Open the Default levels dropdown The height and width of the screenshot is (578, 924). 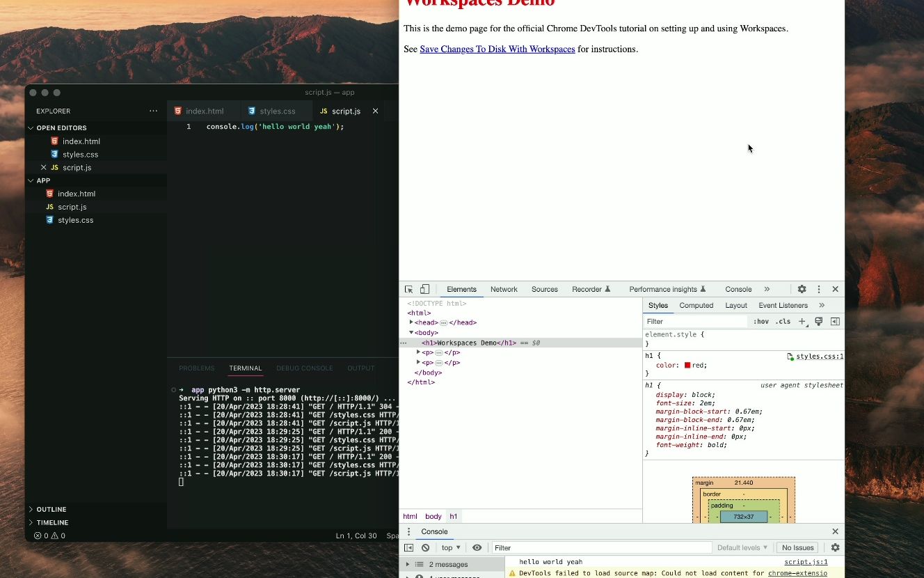[742, 547]
